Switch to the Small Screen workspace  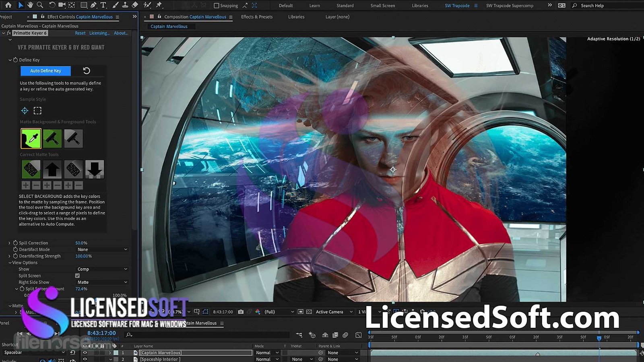383,6
